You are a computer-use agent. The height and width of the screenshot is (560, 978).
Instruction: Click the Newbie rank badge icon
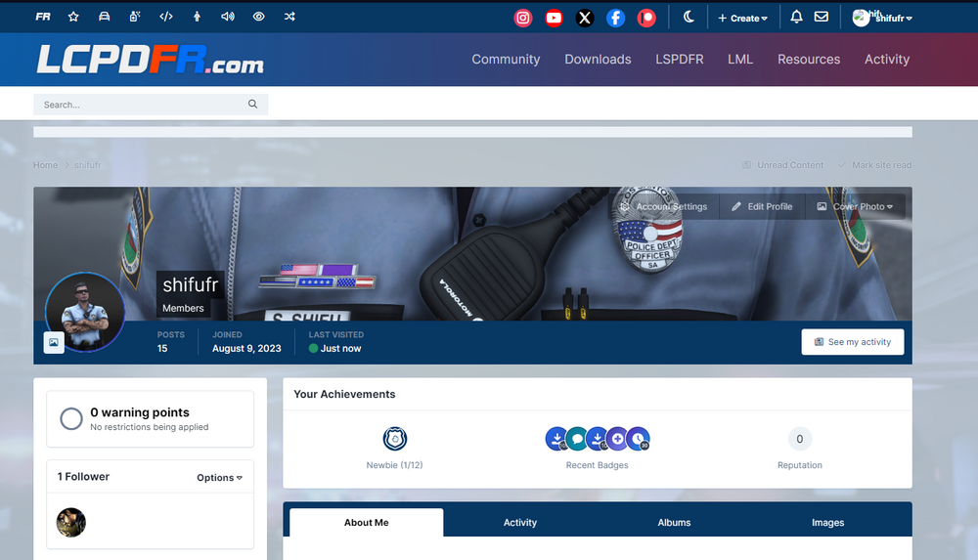(x=395, y=439)
